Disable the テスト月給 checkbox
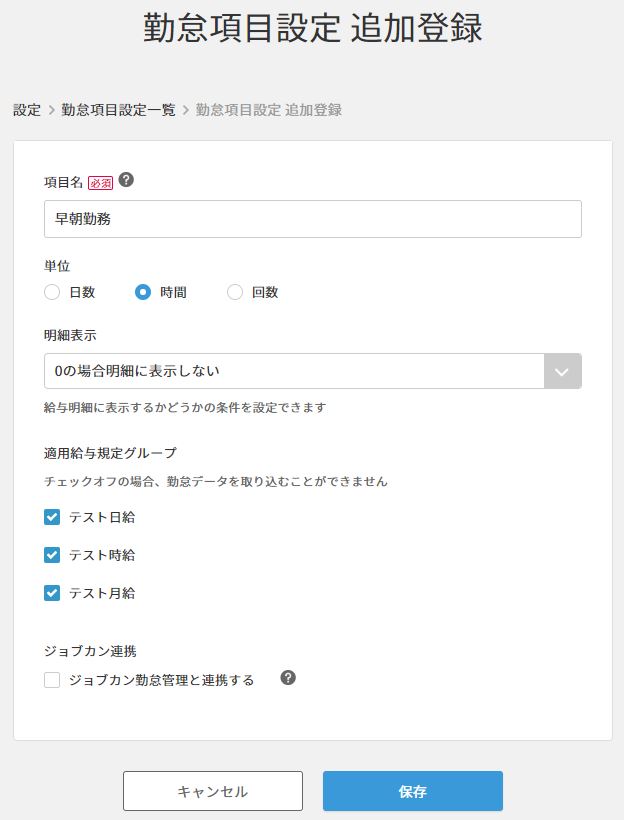Image resolution: width=624 pixels, height=820 pixels. [53, 593]
